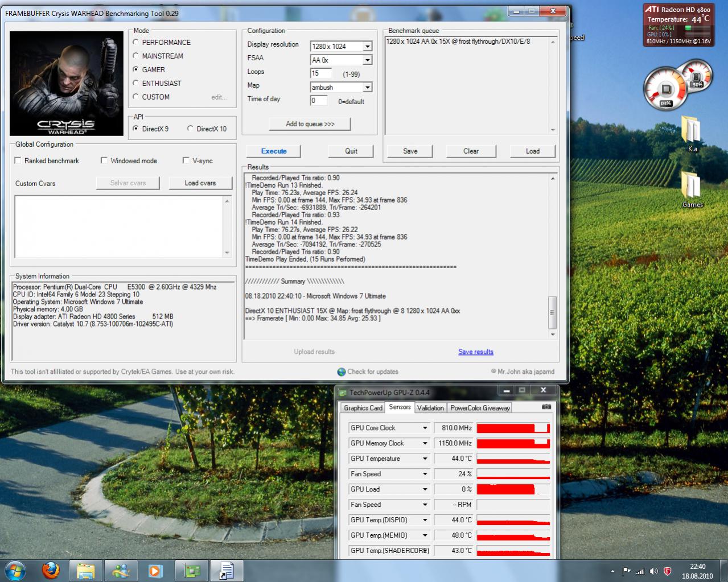Choose the DirectX 10 API
The width and height of the screenshot is (728, 582).
click(190, 129)
